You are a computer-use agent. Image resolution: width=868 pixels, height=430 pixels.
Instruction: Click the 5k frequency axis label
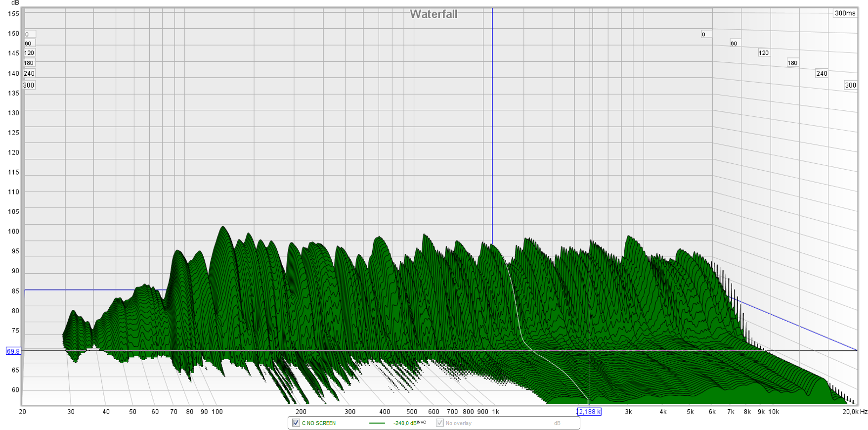pos(690,412)
